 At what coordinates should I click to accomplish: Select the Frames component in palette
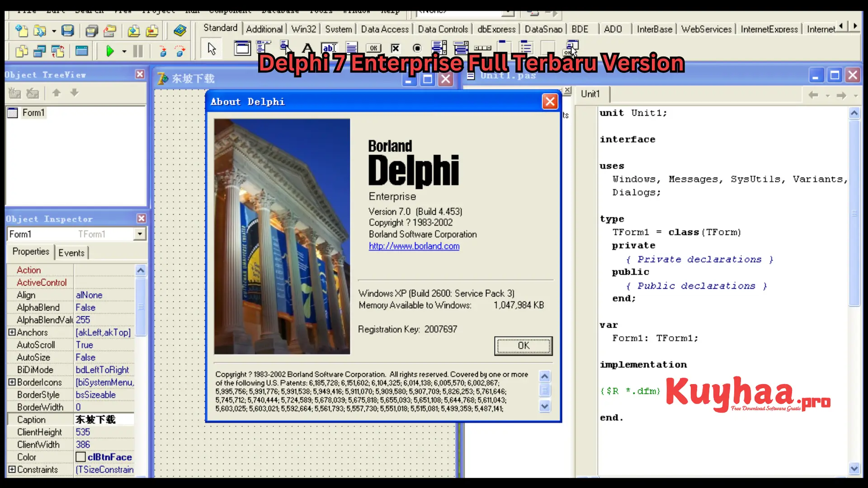[x=242, y=48]
